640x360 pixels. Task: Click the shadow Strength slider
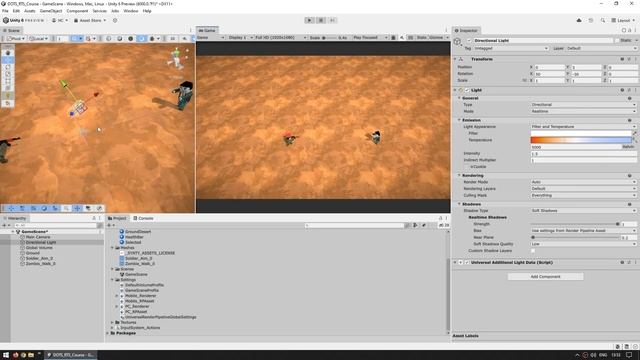pos(575,224)
